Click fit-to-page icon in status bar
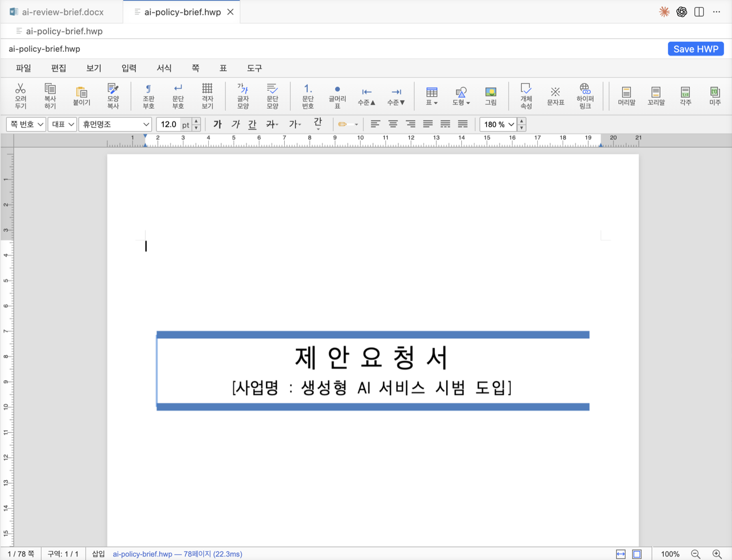The height and width of the screenshot is (560, 732). 637,554
